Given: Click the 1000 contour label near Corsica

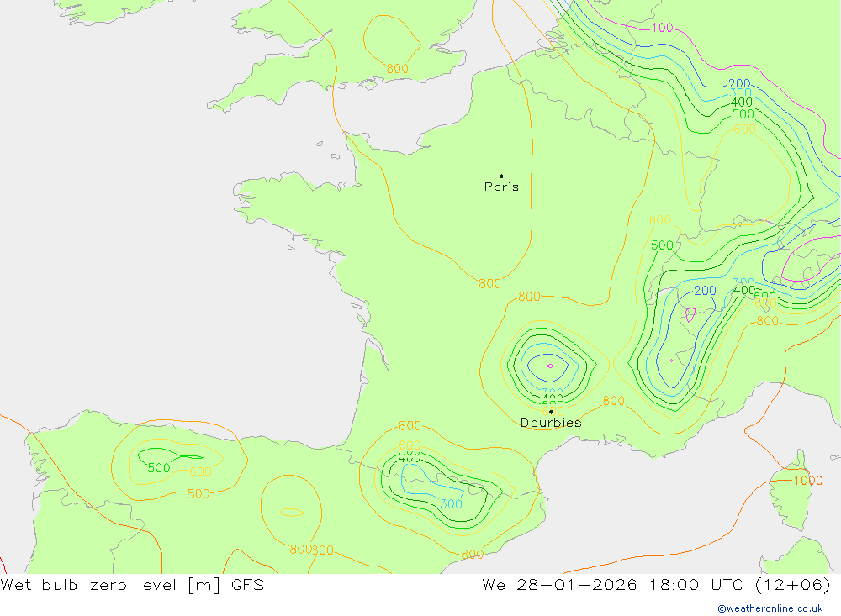Looking at the screenshot, I should click(807, 481).
